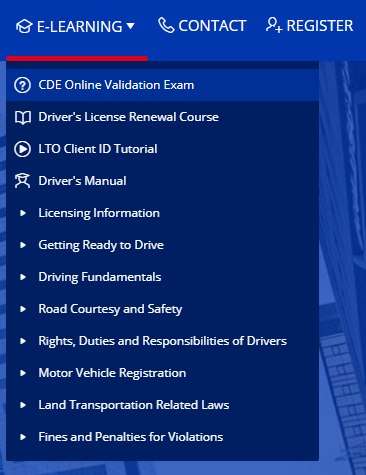Click the phone icon next to CONTACT
This screenshot has width=366, height=475.
point(166,25)
